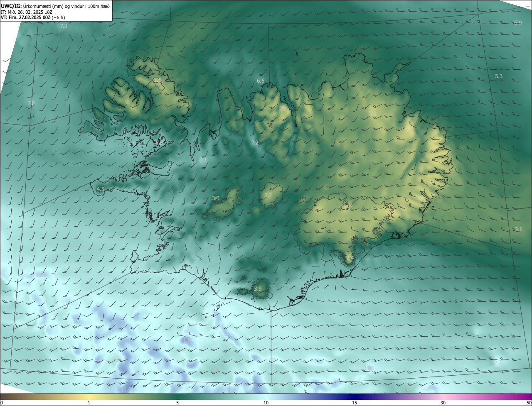The image size is (532, 406).
Task: Select the 2.4 value near the coast
Action: (350, 258)
